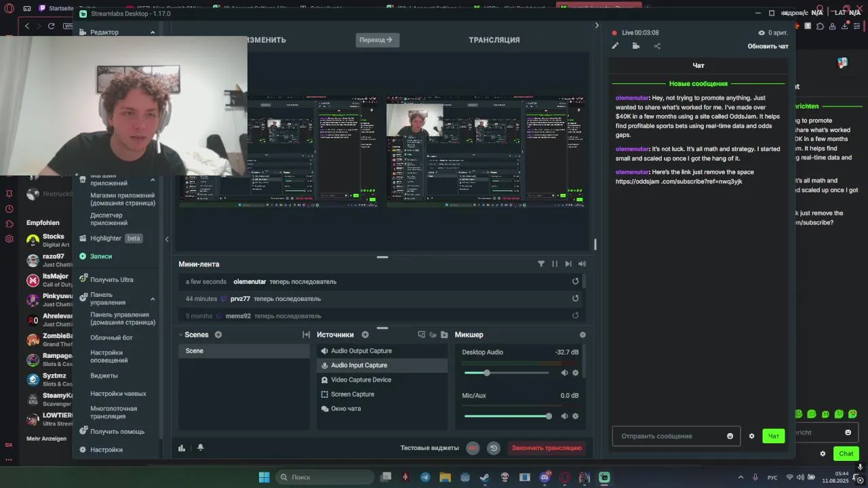Replay the mems92 follower alert

576,315
